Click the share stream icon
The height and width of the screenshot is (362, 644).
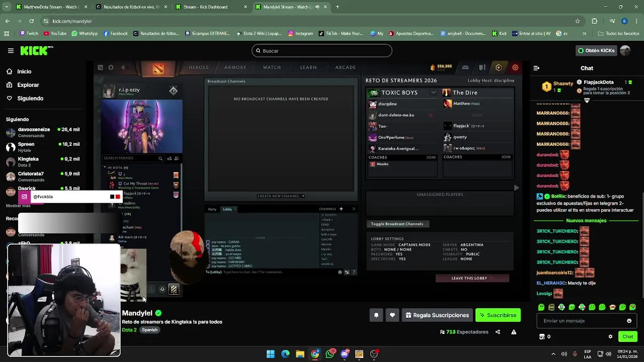pyautogui.click(x=498, y=332)
